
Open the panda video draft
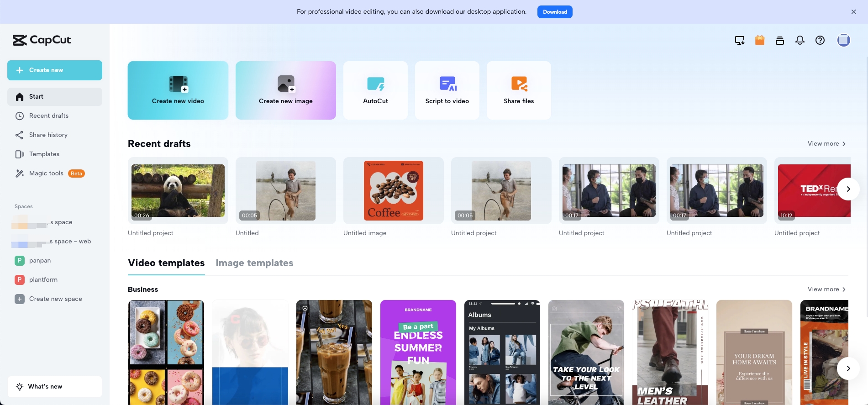[x=178, y=191]
